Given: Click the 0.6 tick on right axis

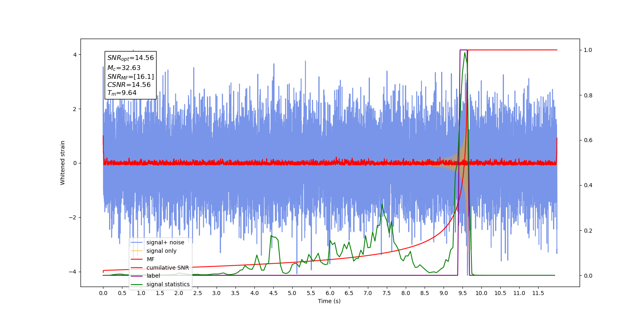Looking at the screenshot, I should coord(588,140).
